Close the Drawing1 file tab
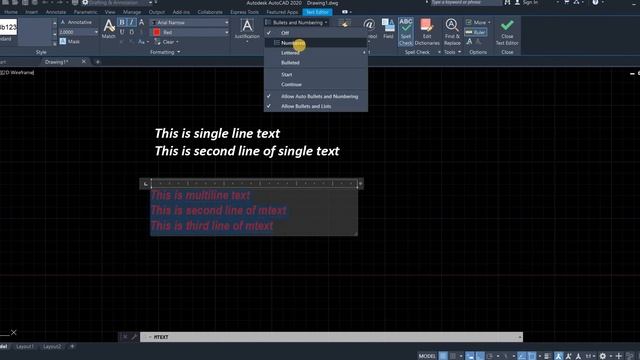The image size is (640, 360). click(x=84, y=62)
